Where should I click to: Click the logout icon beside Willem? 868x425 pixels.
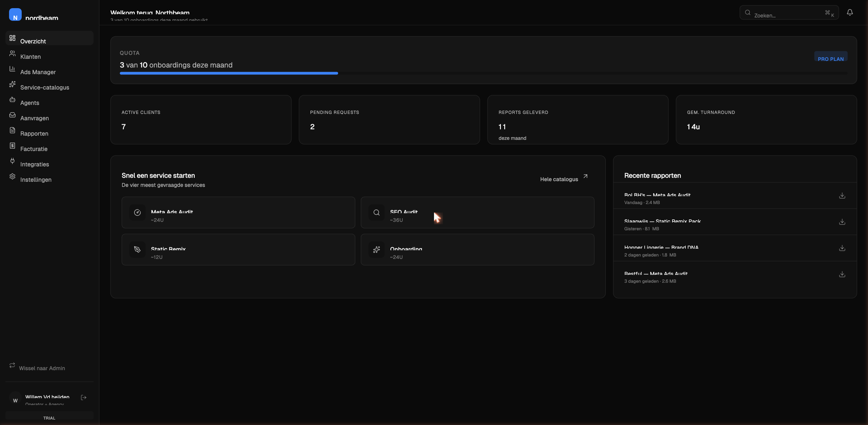pyautogui.click(x=84, y=398)
